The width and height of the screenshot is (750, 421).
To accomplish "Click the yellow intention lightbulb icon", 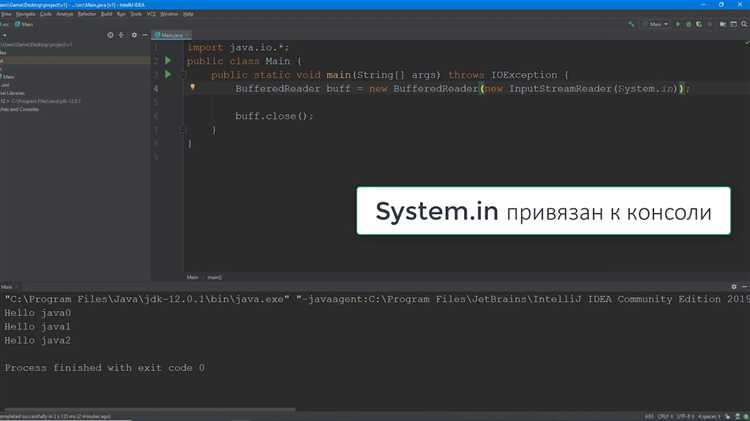I will coord(193,88).
